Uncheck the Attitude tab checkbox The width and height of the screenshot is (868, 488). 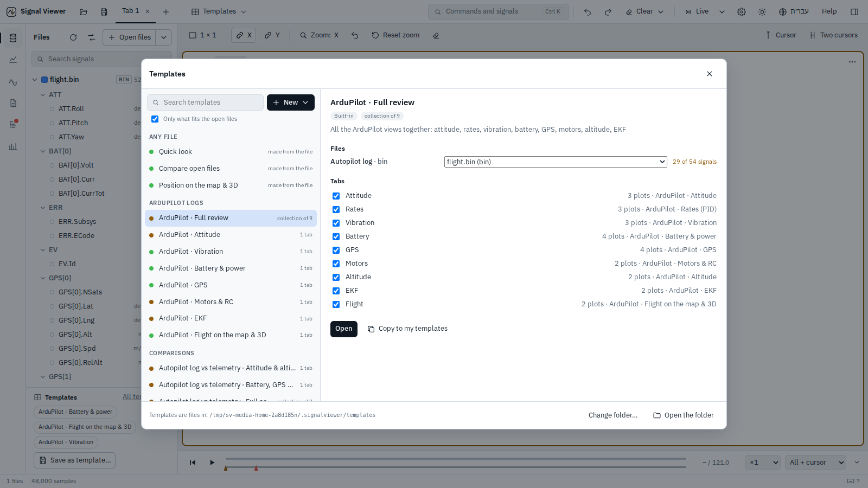336,196
